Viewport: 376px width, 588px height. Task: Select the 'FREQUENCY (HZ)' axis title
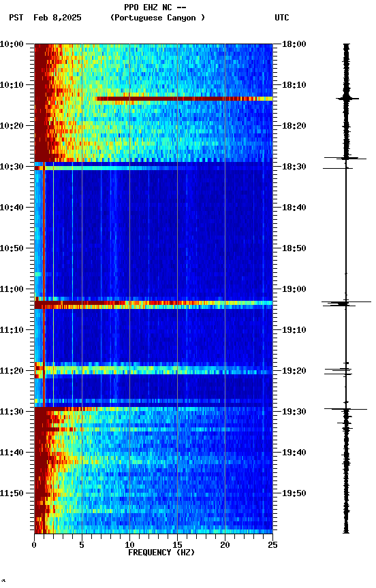(161, 553)
